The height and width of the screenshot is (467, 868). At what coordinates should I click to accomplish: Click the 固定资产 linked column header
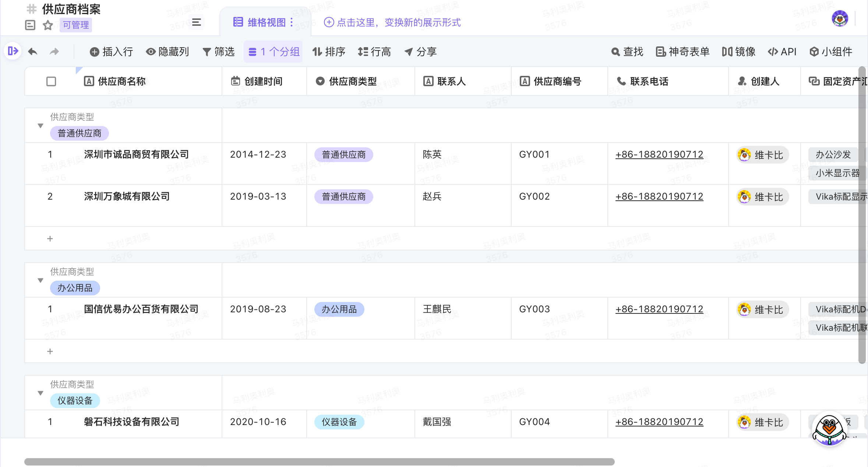[x=834, y=81]
